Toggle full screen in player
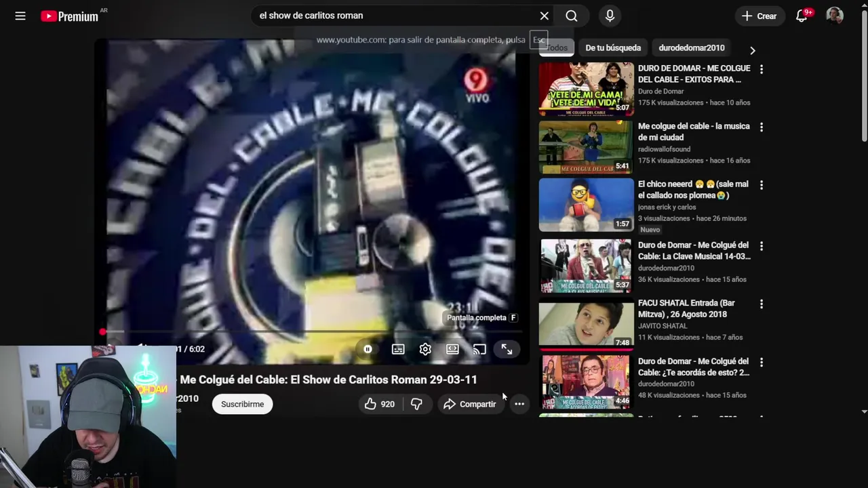868x488 pixels. pos(507,349)
